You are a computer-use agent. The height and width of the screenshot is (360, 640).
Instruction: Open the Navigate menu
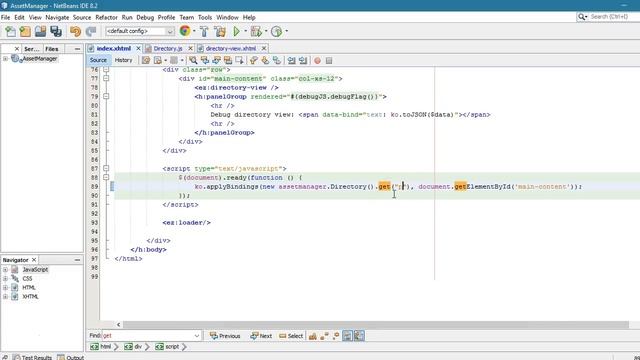point(57,18)
